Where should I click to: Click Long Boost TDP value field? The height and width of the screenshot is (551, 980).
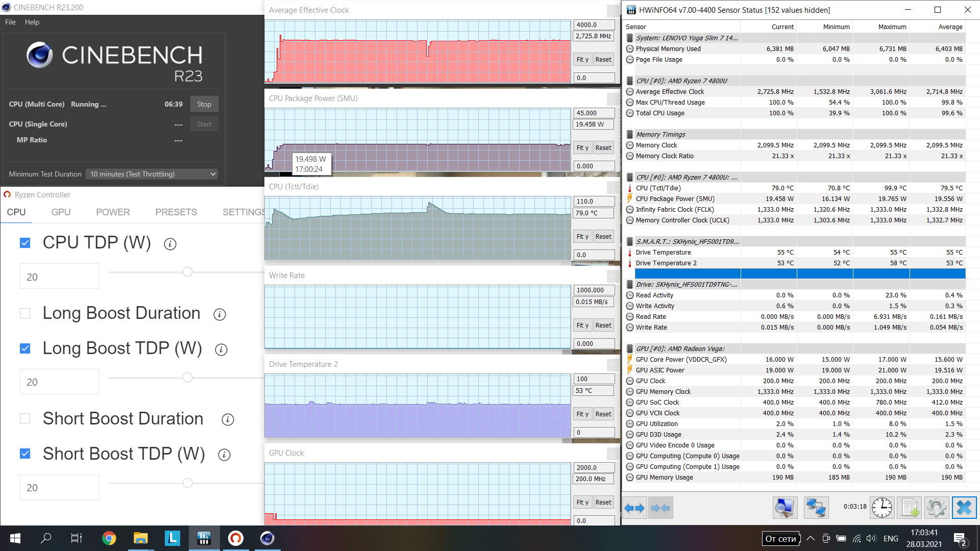pyautogui.click(x=59, y=382)
